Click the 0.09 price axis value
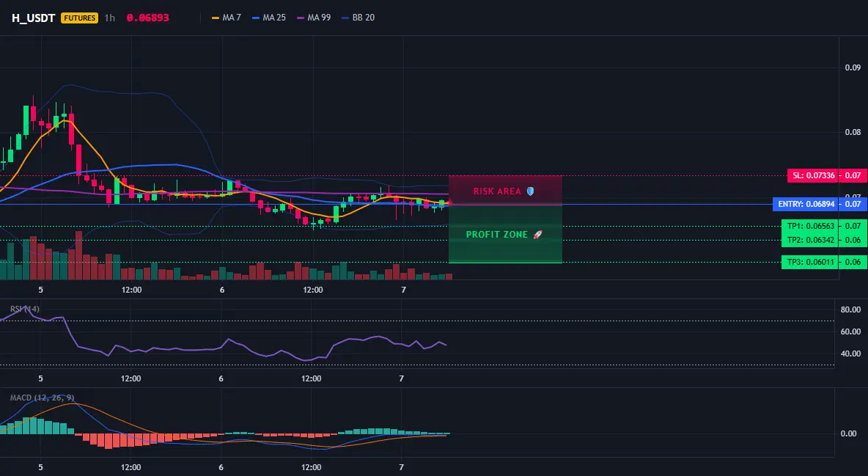 point(853,67)
